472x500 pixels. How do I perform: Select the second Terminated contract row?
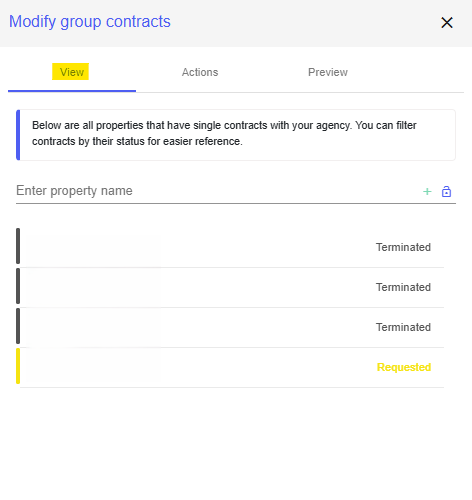tap(230, 287)
